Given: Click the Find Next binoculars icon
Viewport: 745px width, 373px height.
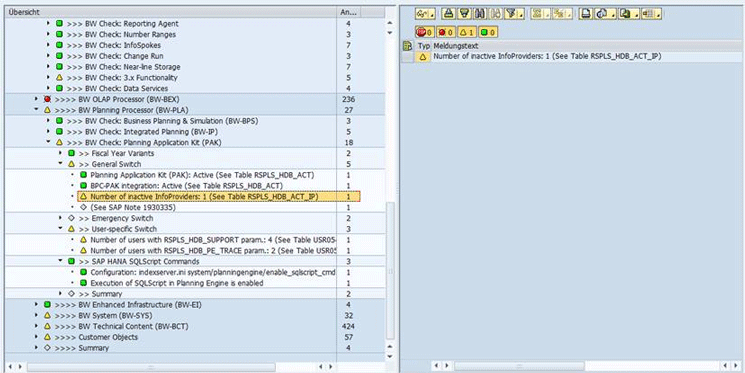Looking at the screenshot, I should coord(496,14).
